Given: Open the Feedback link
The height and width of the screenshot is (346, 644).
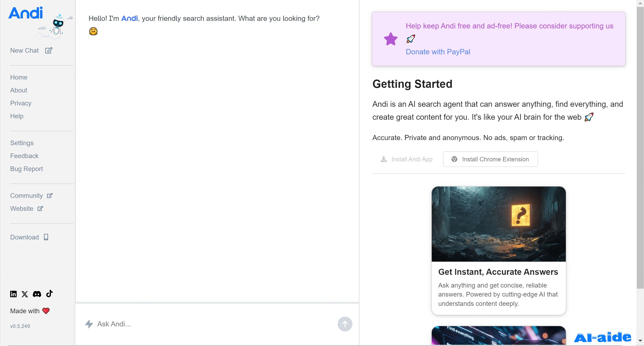Looking at the screenshot, I should 24,156.
